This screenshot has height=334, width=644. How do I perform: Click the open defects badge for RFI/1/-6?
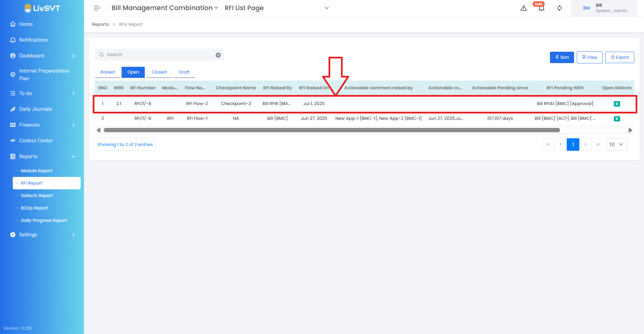[x=617, y=119]
